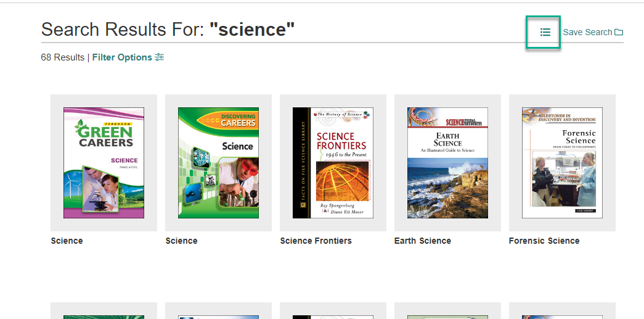Click the Science title under Green Careers cover
The height and width of the screenshot is (319, 644).
[67, 241]
